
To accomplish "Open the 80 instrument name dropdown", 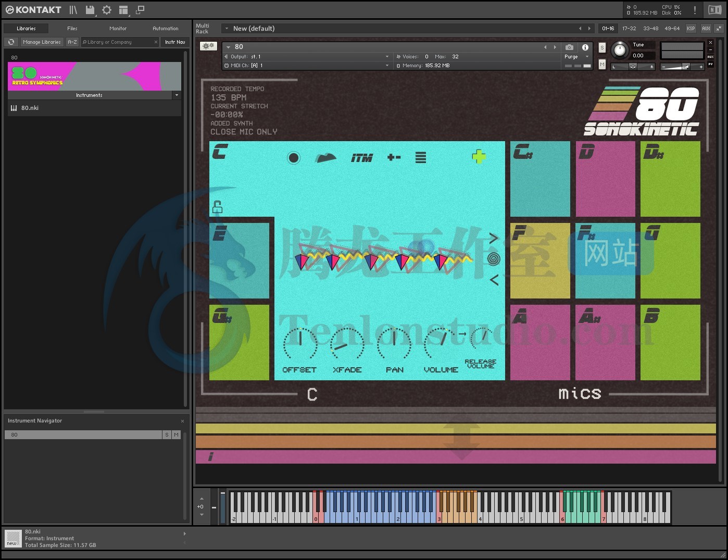I will tap(228, 47).
